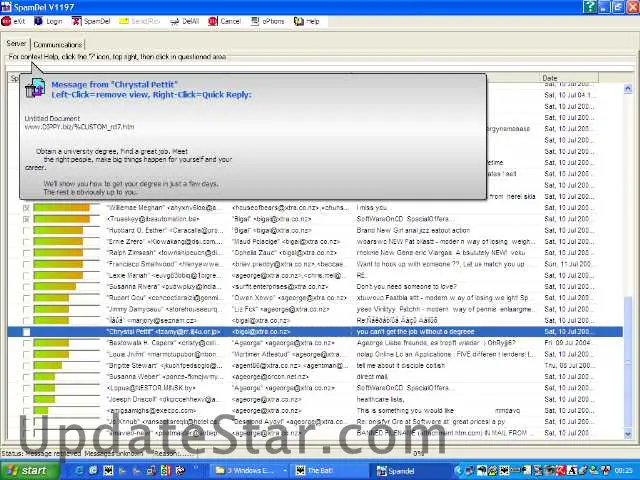Check the Ernie Zrero message checkbox
The image size is (640, 480).
tap(27, 242)
